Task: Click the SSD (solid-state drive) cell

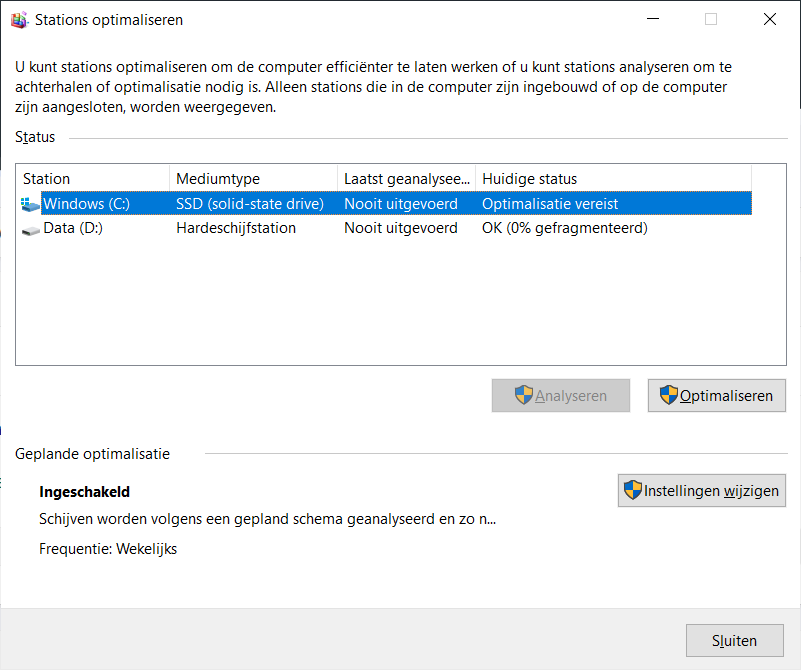Action: pos(250,204)
